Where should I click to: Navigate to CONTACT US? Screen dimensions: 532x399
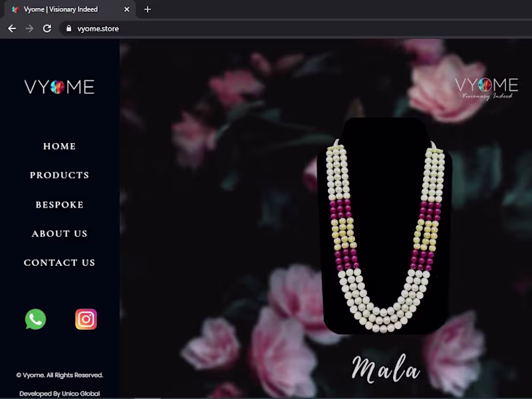click(59, 263)
